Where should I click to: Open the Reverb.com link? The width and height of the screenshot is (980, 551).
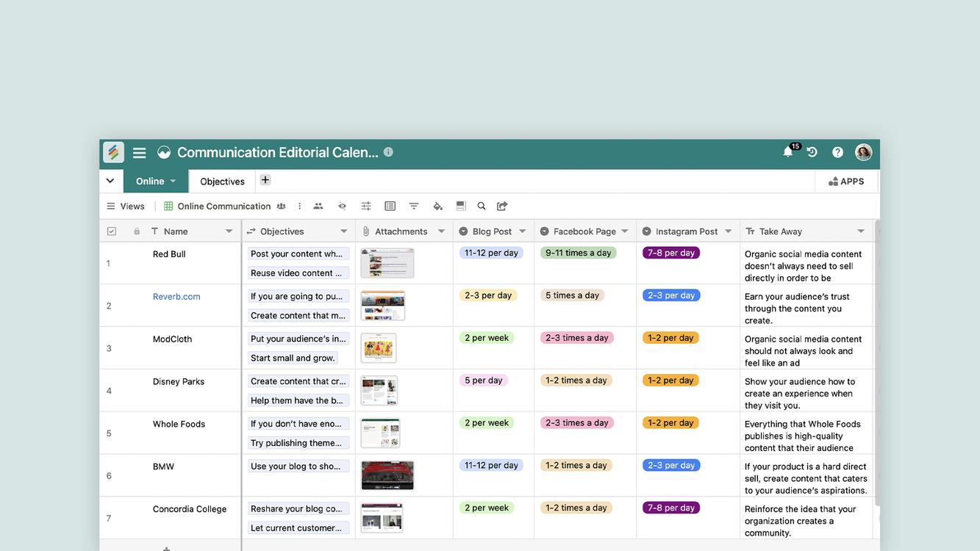click(176, 297)
